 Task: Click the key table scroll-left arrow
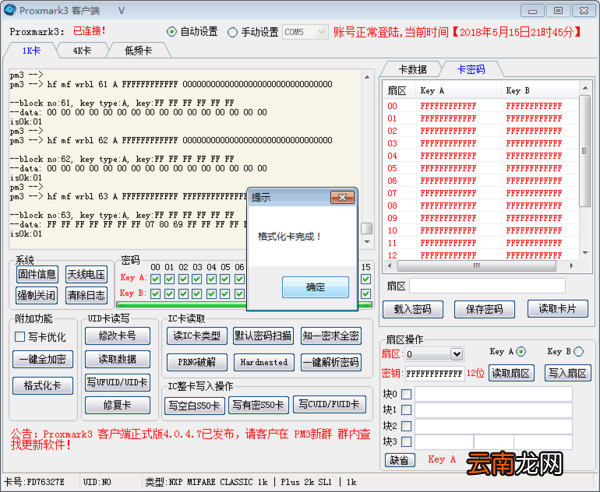click(390, 266)
